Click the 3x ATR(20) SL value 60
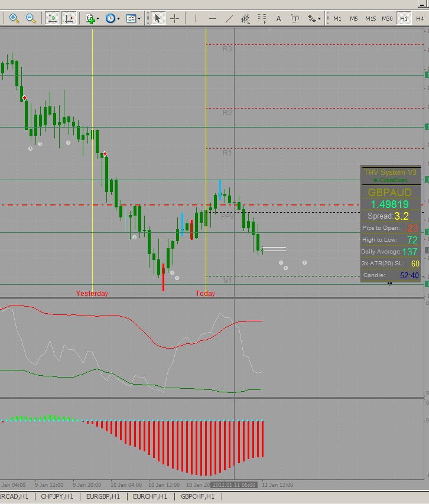Viewport: 429px width, 504px height. (415, 264)
